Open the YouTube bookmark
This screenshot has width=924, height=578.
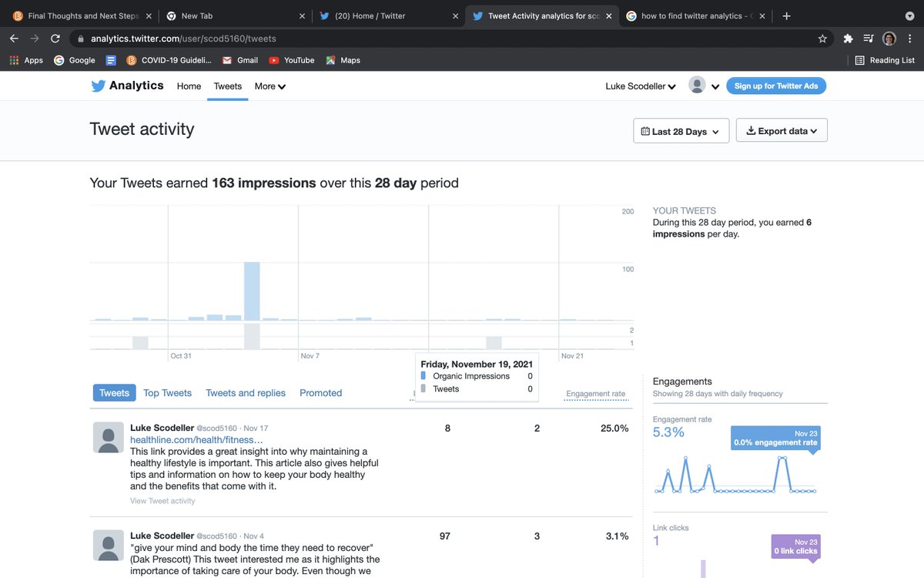tap(292, 60)
